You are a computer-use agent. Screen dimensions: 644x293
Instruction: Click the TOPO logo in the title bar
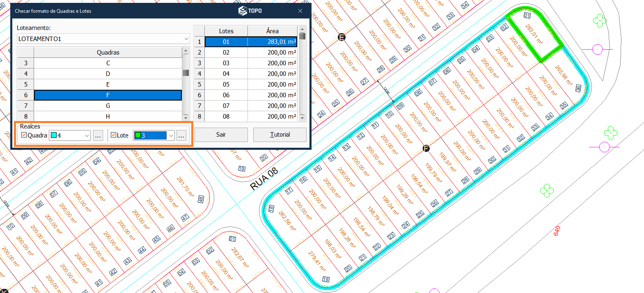coord(250,11)
